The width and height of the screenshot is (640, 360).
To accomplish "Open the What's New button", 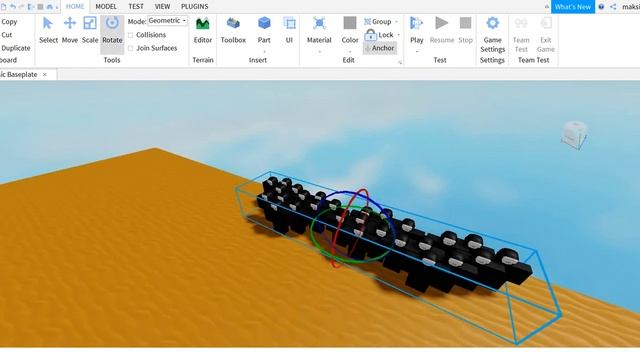I will tap(573, 7).
